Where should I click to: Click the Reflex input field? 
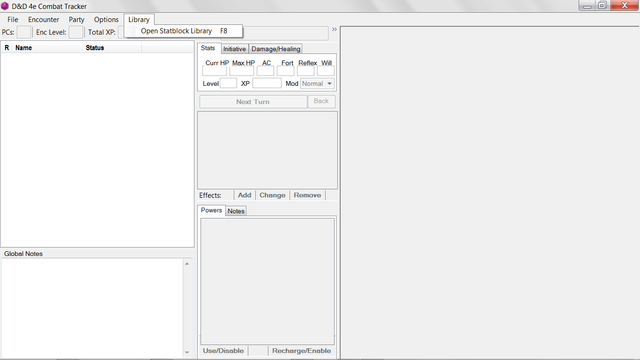click(x=306, y=71)
